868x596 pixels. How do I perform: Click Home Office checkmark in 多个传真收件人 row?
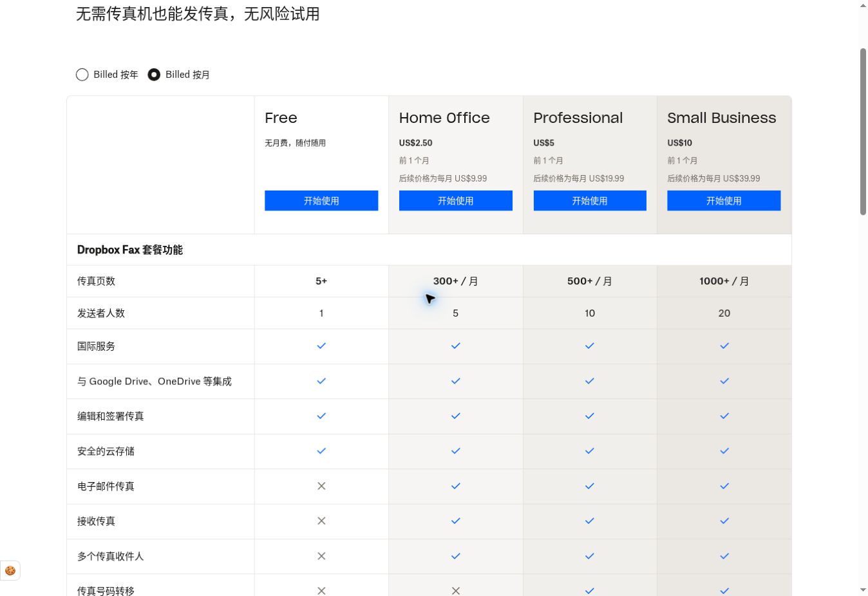[x=456, y=556]
